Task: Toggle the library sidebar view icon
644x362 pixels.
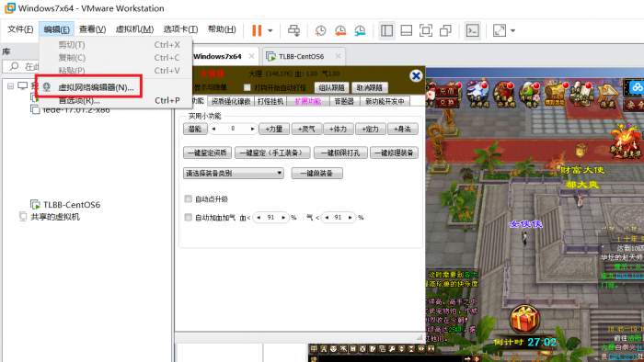Action: (386, 30)
